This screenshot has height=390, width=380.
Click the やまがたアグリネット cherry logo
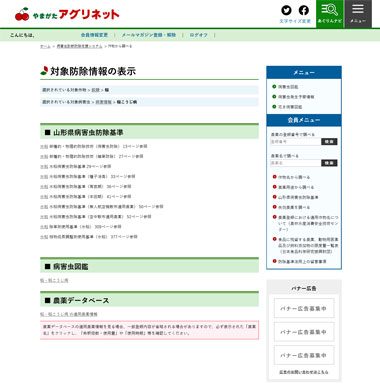click(67, 14)
